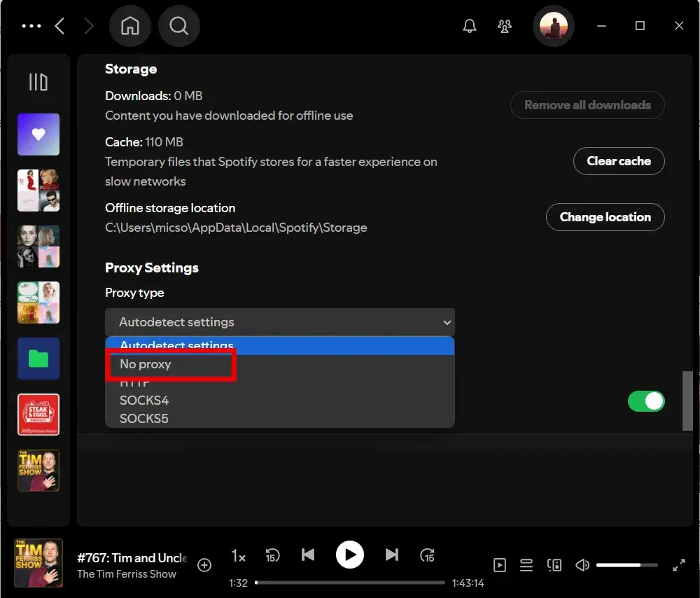The height and width of the screenshot is (598, 700).
Task: Click the Now Playing view icon
Action: [500, 565]
